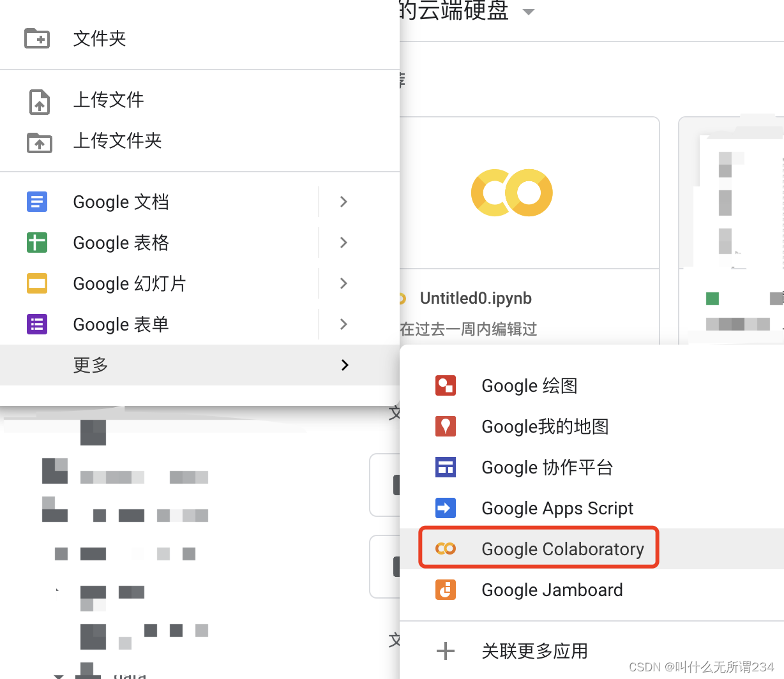Select Google 文档 menu item
The image size is (784, 679).
tap(200, 202)
